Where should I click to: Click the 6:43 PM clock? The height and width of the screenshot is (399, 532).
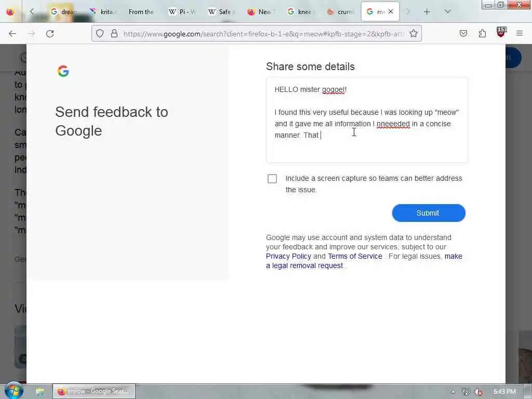[x=504, y=392]
